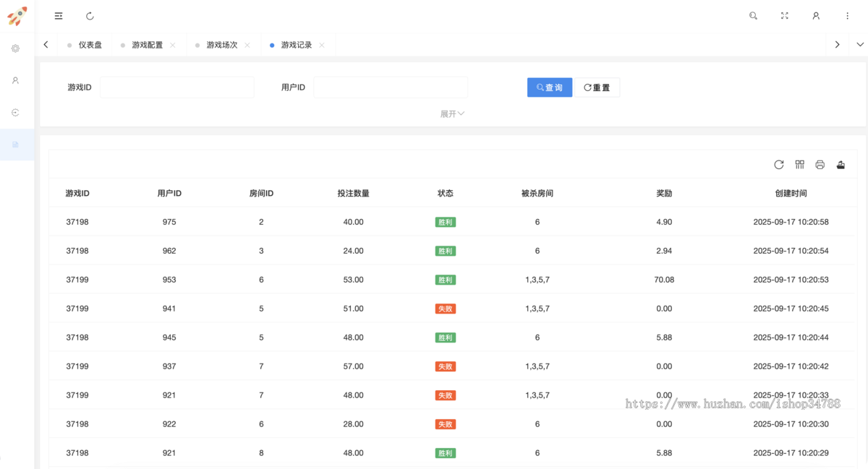
Task: Click the 投注数量 column header
Action: 353,194
